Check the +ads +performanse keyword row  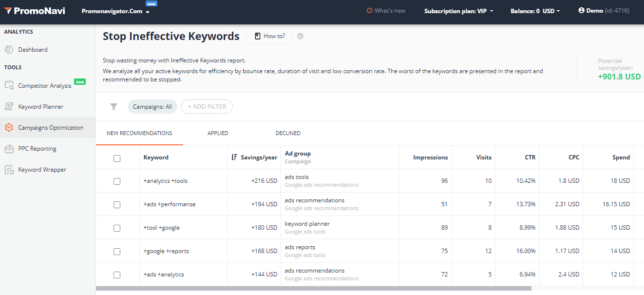tap(117, 204)
